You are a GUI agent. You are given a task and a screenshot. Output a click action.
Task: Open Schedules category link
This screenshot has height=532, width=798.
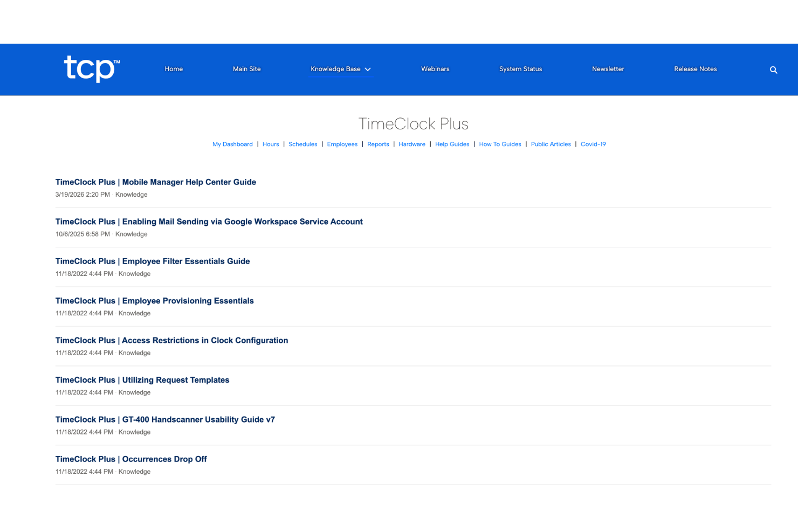[303, 144]
